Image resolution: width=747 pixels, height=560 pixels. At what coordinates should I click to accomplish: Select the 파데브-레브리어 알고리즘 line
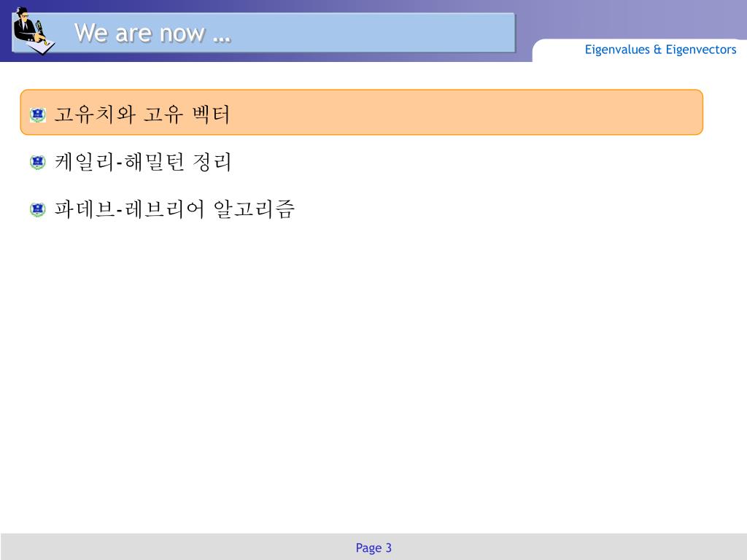point(174,209)
